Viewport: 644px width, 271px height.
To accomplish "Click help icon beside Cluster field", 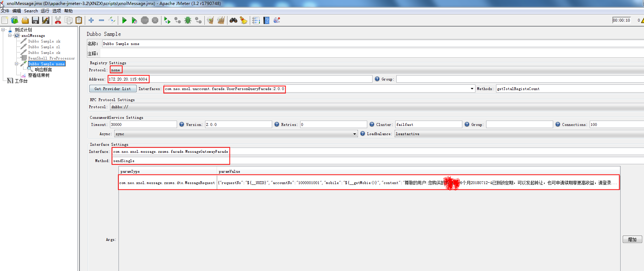I will point(372,124).
